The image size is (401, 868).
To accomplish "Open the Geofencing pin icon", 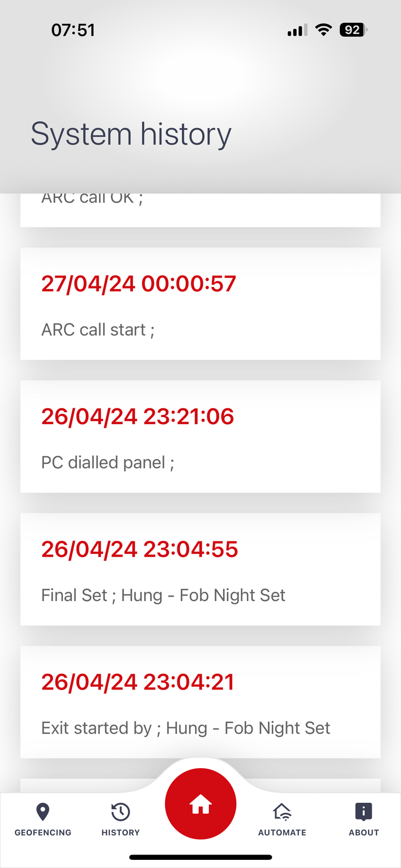I will pos(43,812).
